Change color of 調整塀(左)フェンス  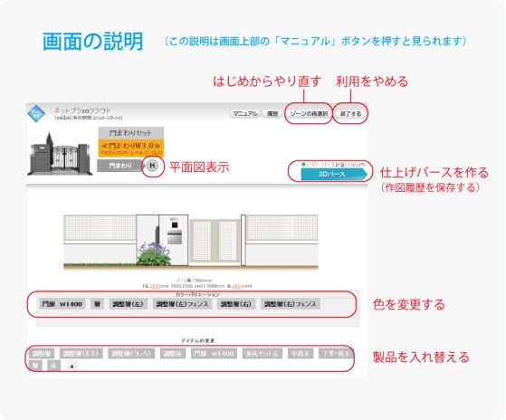[182, 304]
